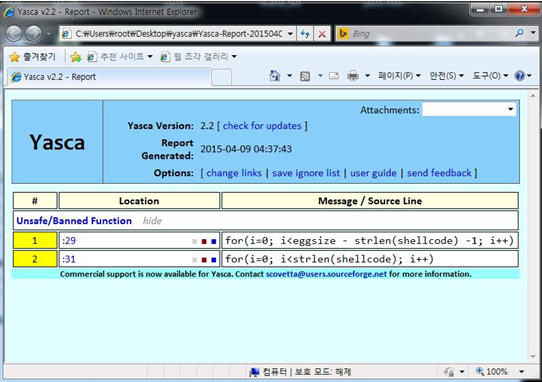The height and width of the screenshot is (382, 542).
Task: Click the dark red square for finding :29
Action: click(x=204, y=241)
